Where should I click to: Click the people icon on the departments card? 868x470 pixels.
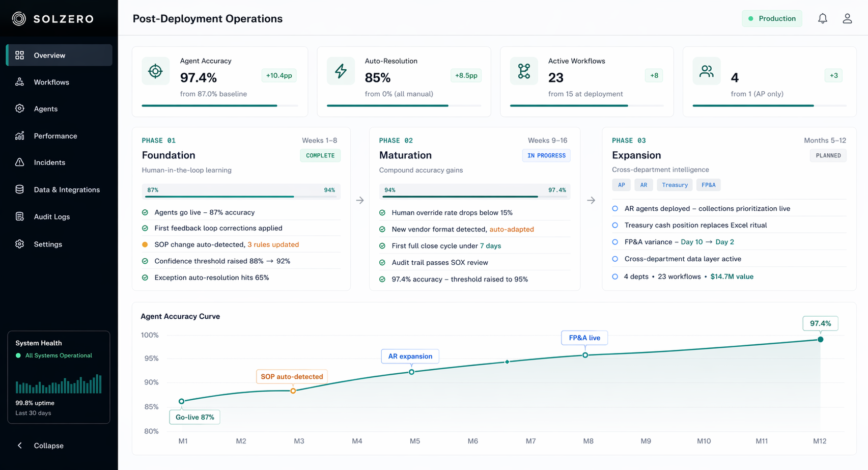707,71
